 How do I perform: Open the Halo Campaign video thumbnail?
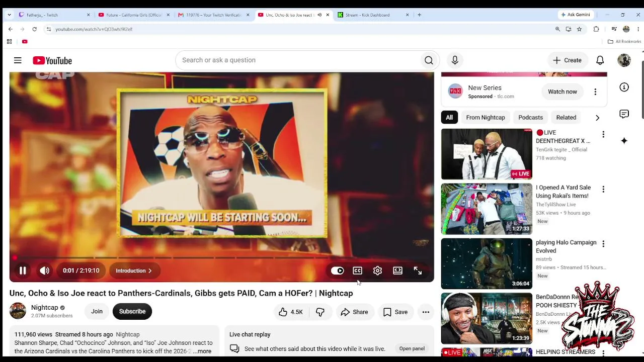487,263
